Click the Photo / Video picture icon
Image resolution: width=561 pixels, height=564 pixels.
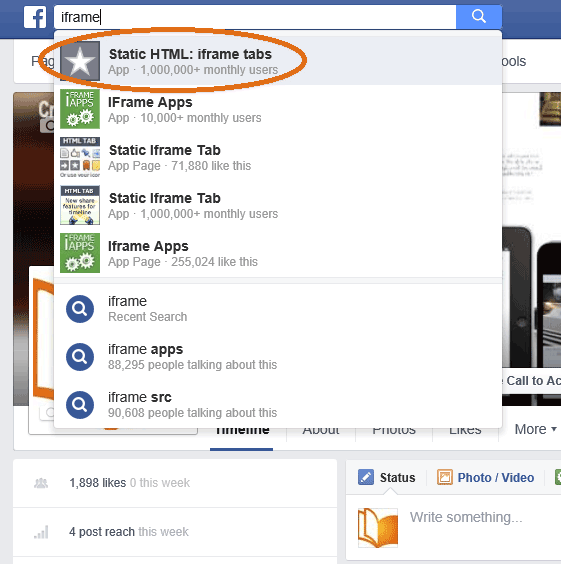[x=444, y=477]
